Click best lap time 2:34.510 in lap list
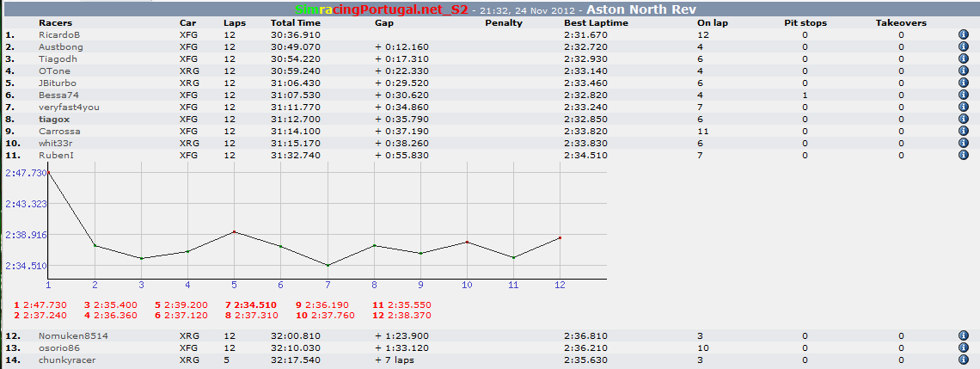Viewport: 980px width, 369px height. click(x=255, y=304)
